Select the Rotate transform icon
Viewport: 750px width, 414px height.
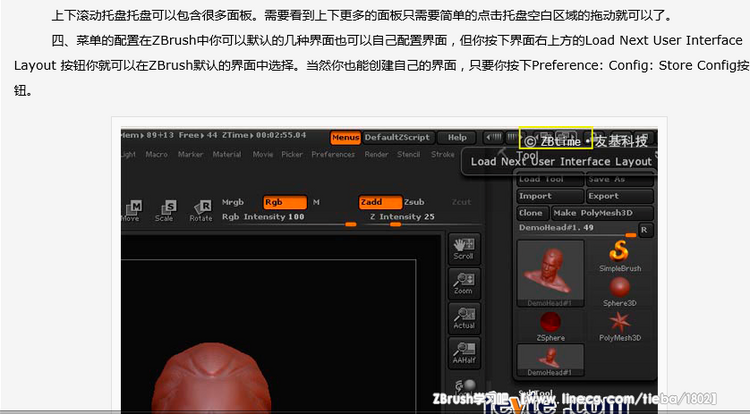[x=201, y=211]
